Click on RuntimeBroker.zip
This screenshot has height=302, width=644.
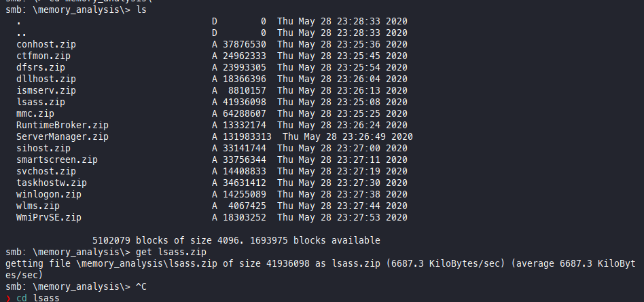coord(62,125)
